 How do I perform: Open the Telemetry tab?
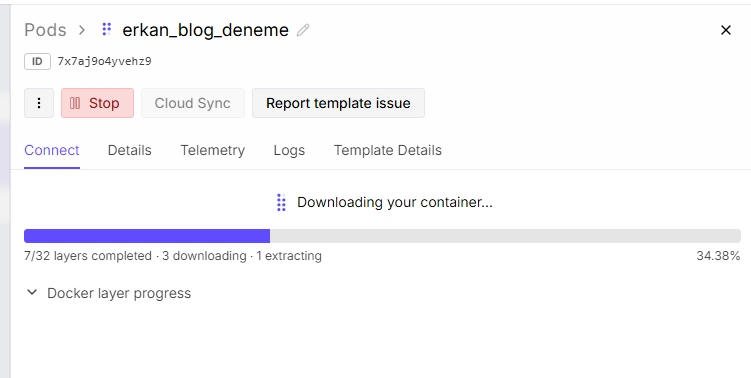click(x=213, y=150)
